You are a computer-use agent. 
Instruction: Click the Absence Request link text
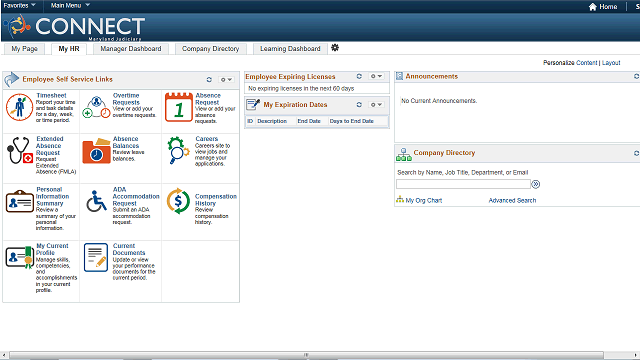coord(208,99)
